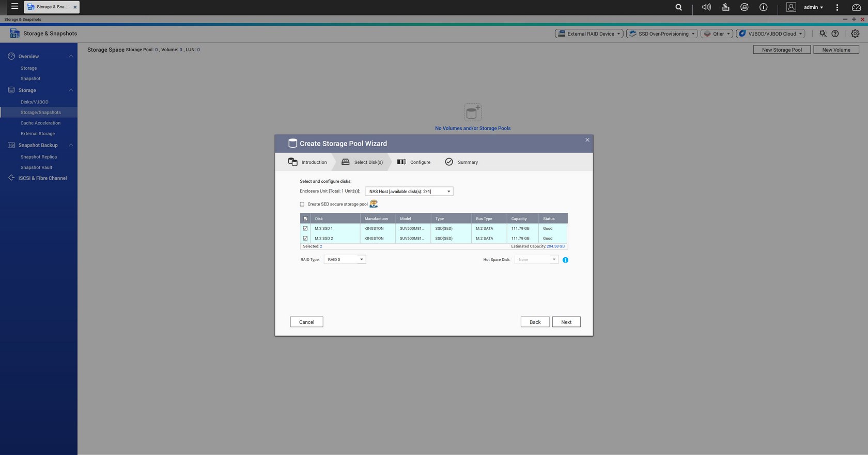Click the add storage pool placeholder icon
The image size is (868, 455).
(x=473, y=112)
